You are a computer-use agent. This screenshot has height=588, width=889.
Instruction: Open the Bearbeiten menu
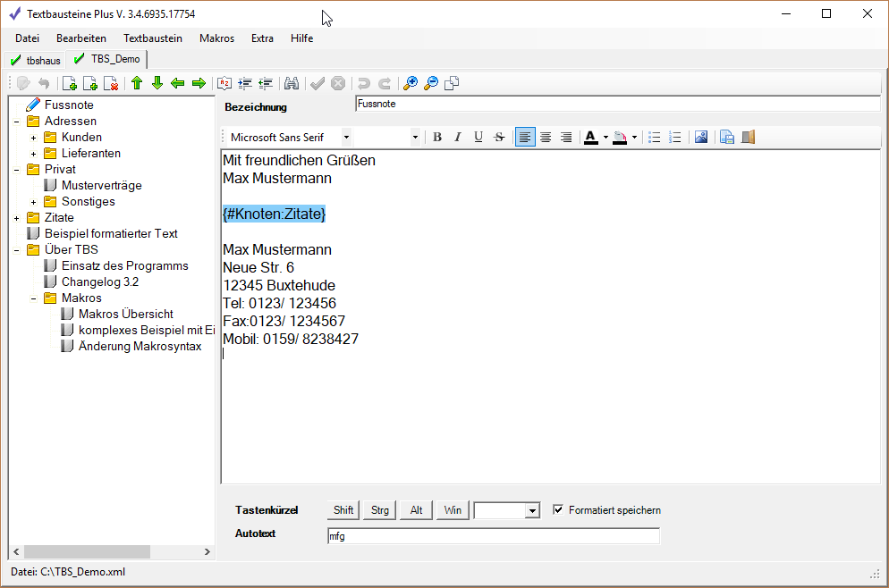coord(81,38)
